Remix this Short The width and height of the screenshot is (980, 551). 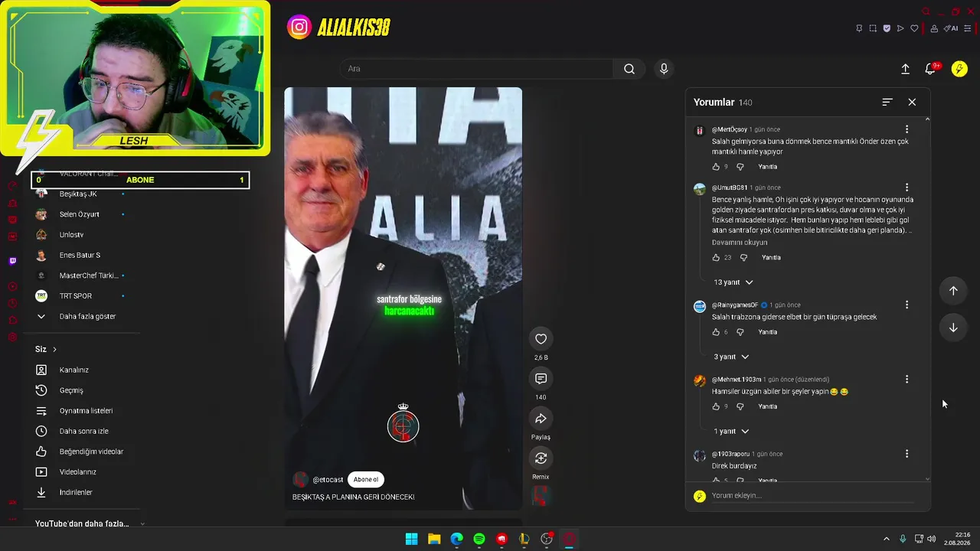pyautogui.click(x=541, y=458)
